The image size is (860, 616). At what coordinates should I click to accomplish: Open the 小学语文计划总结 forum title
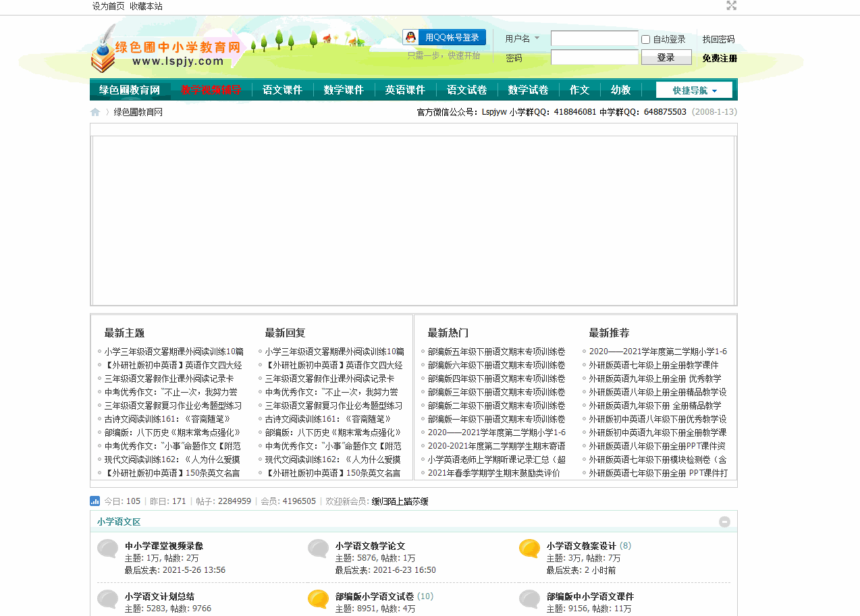coord(159,596)
